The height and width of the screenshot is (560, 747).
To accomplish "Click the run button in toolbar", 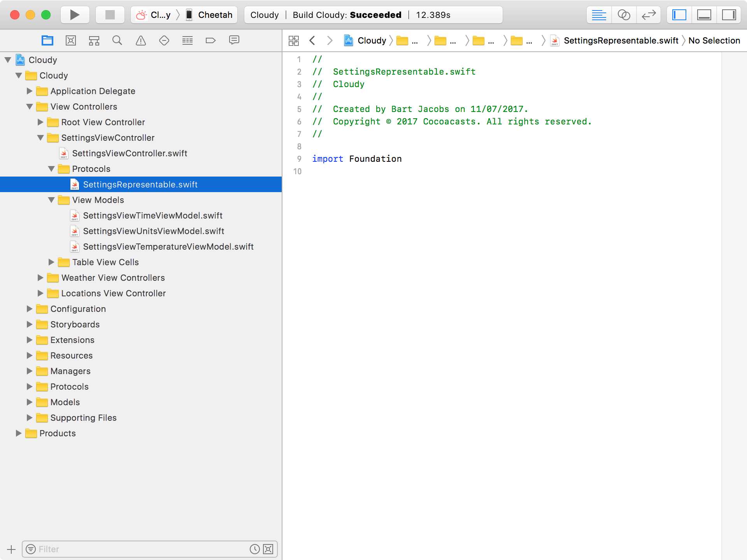I will [74, 14].
